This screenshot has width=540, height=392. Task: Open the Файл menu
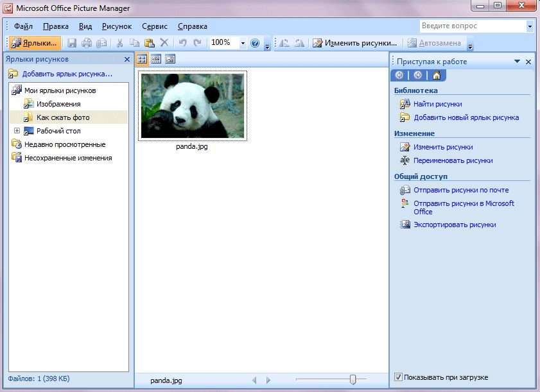click(23, 26)
